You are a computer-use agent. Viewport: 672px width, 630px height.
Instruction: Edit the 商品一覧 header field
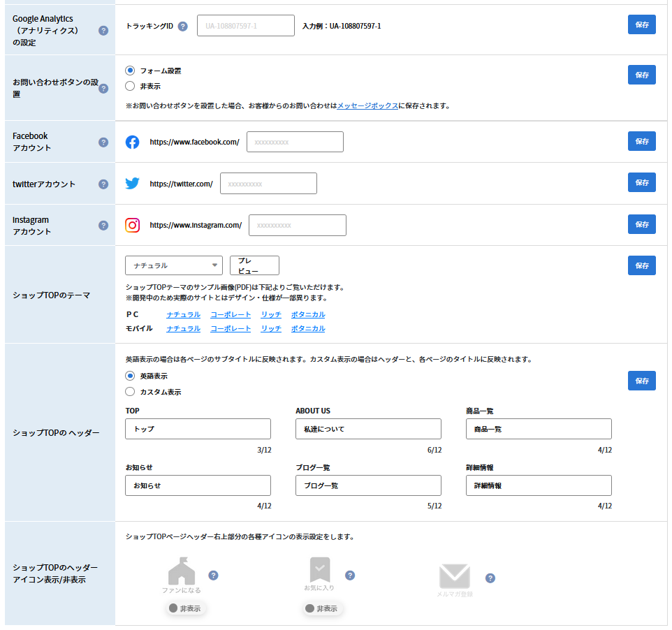point(539,429)
